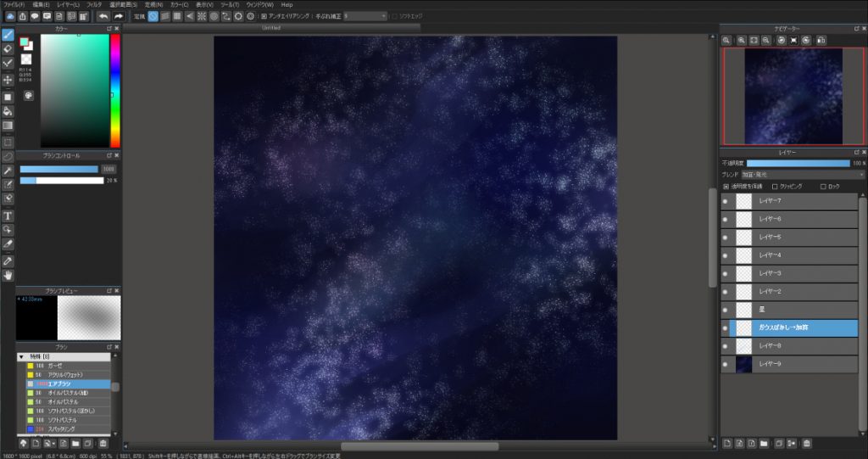Open the color palette icon in the Color panel
This screenshot has width=868, height=459.
click(28, 95)
